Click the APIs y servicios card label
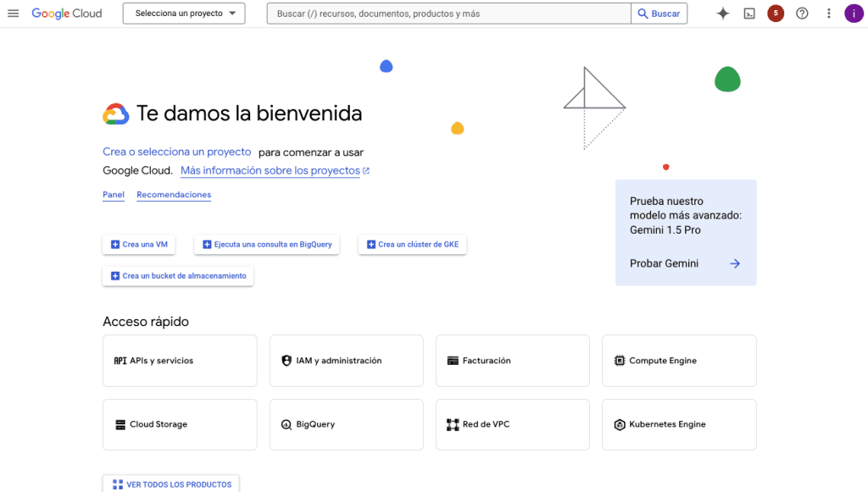This screenshot has width=868, height=492. click(x=162, y=361)
